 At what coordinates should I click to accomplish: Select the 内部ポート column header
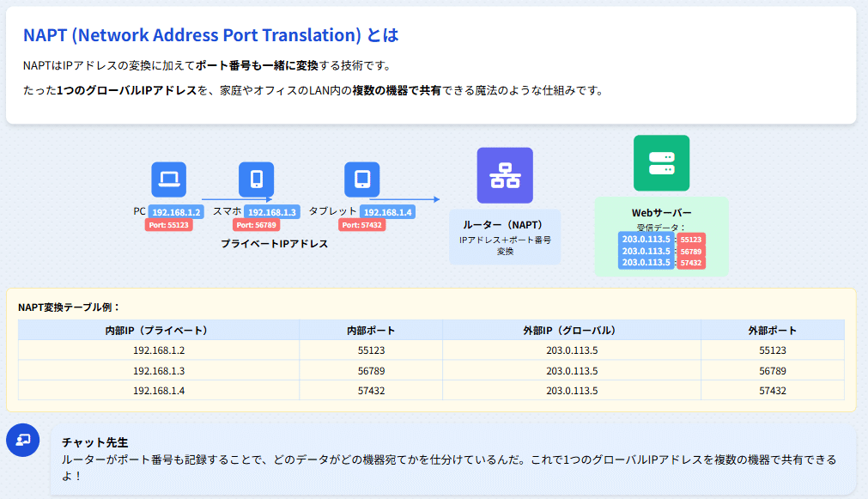click(x=371, y=330)
